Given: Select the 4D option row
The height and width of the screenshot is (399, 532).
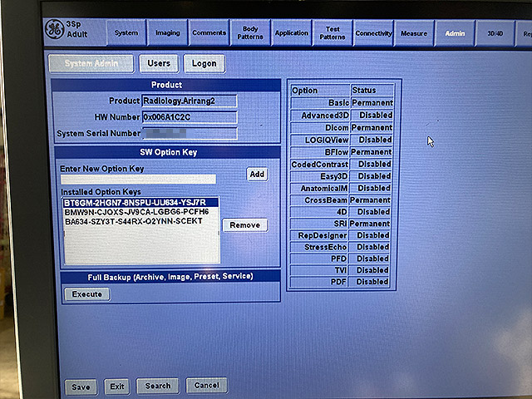Looking at the screenshot, I should 340,212.
